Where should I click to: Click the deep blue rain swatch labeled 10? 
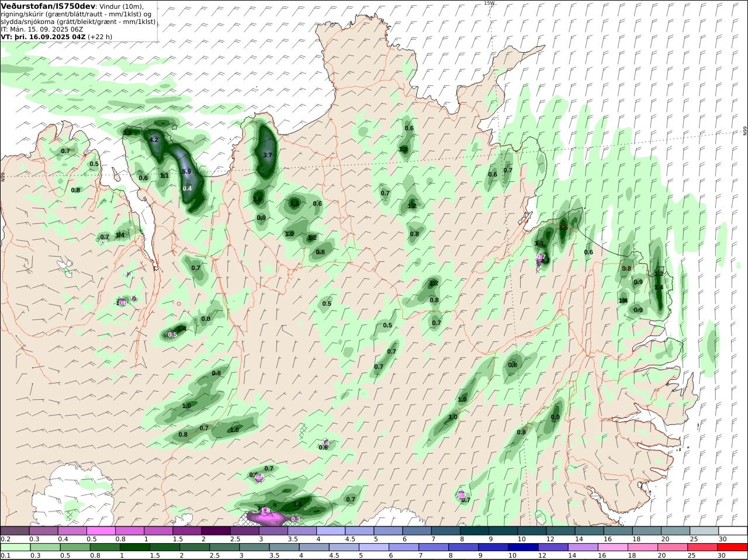tap(524, 548)
